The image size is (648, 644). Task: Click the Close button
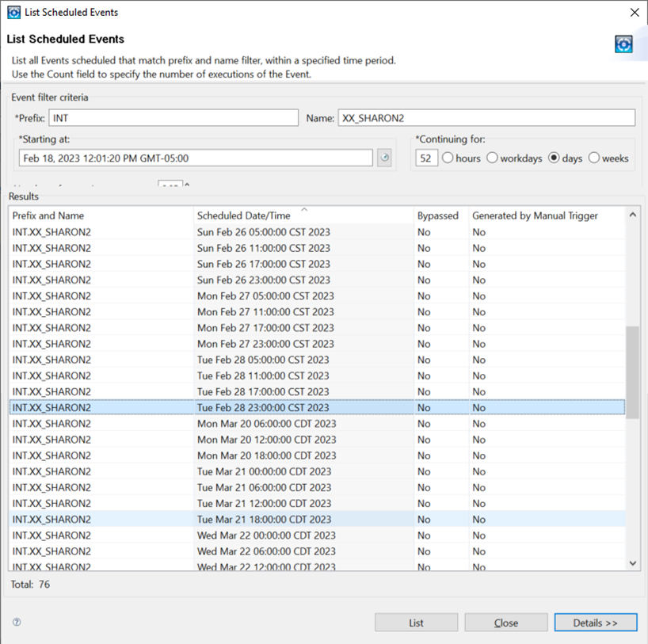coord(505,622)
